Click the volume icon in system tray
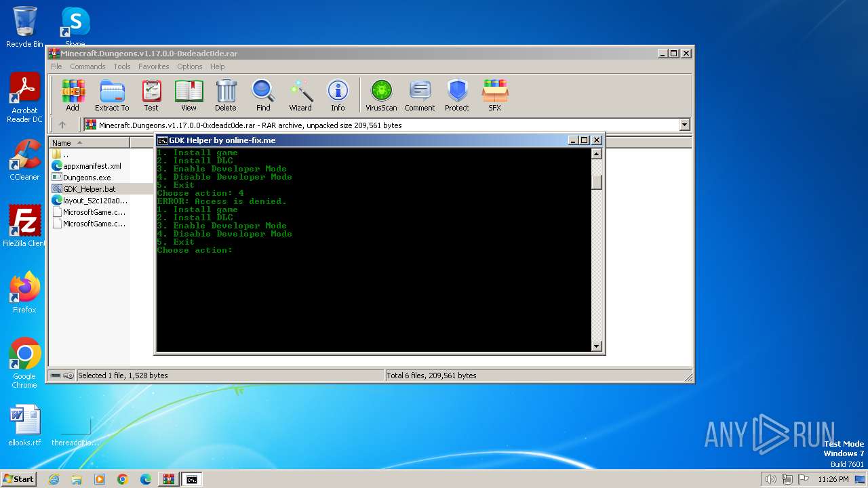 pos(770,479)
